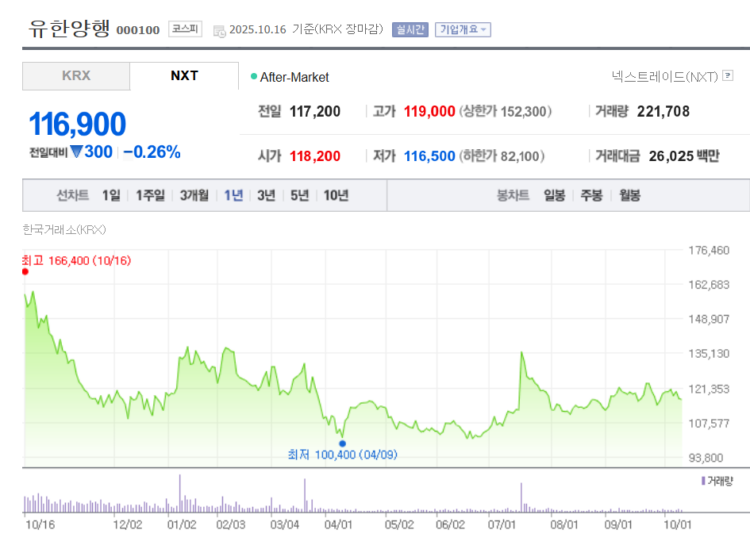Click the 거래량 volume legend swatch
Viewport: 750px width, 549px height.
click(703, 481)
